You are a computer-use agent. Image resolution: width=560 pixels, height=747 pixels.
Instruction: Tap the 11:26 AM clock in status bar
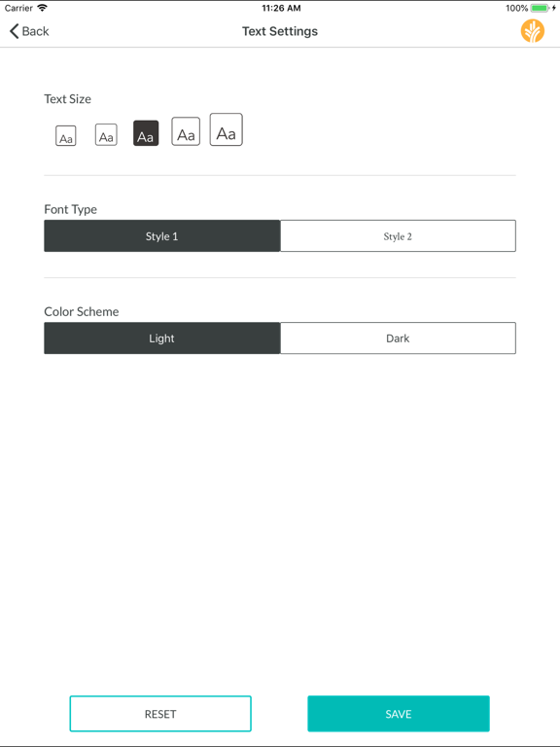pos(281,8)
